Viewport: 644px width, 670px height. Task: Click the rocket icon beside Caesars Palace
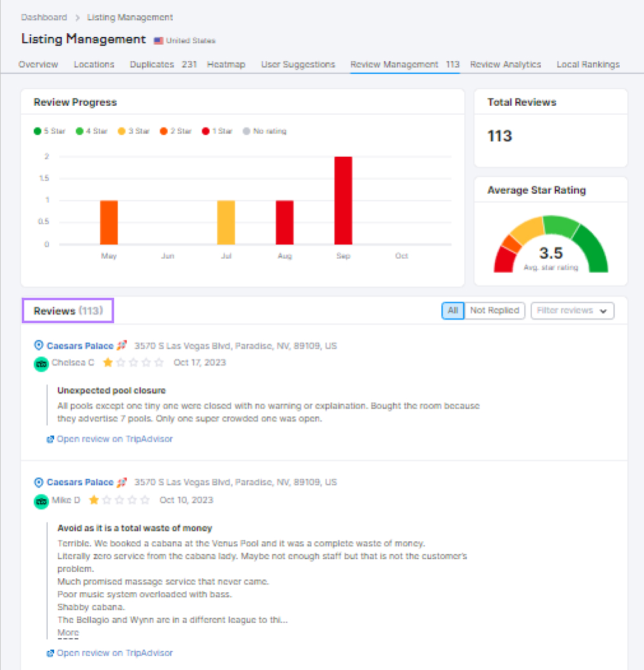[123, 345]
